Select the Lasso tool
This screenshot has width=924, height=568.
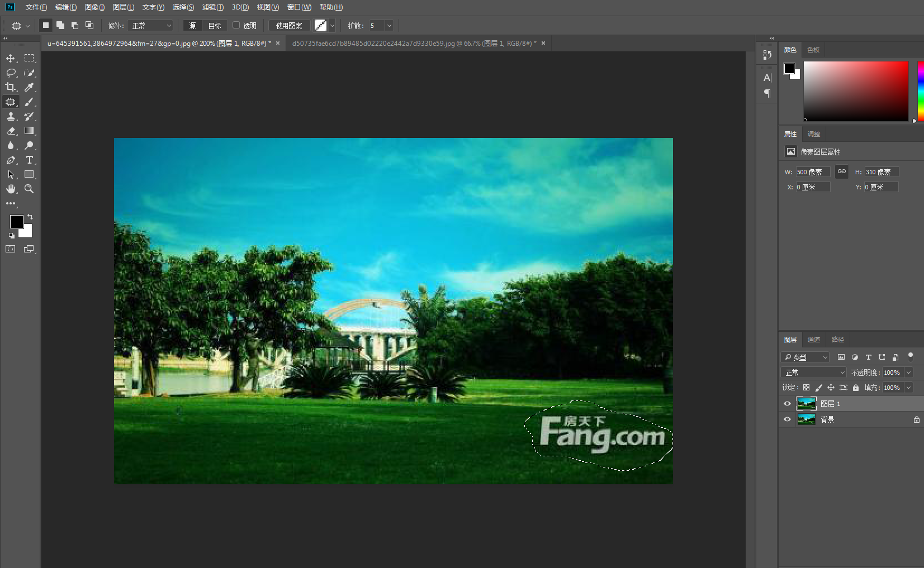tap(11, 73)
